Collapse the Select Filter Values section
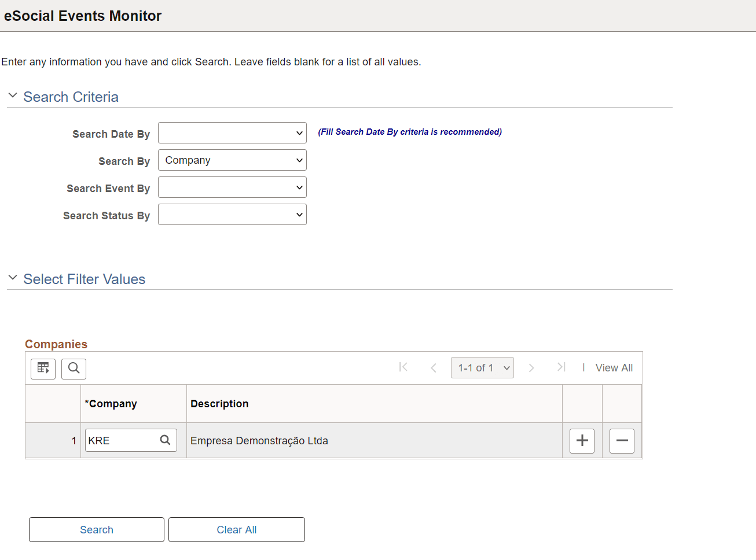 pyautogui.click(x=13, y=277)
